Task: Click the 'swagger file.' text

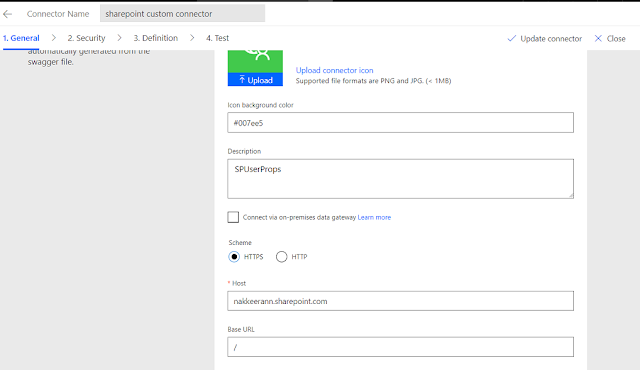Action: coord(51,62)
